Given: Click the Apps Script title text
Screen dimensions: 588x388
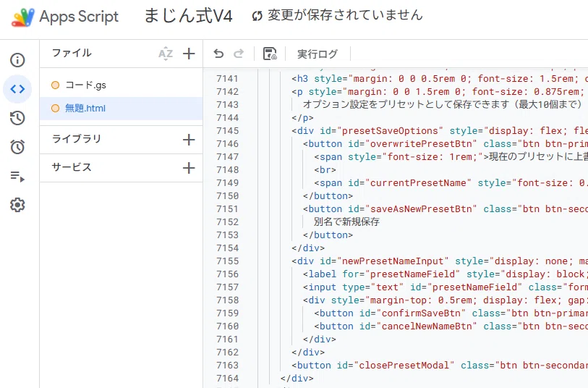Looking at the screenshot, I should pyautogui.click(x=79, y=17).
